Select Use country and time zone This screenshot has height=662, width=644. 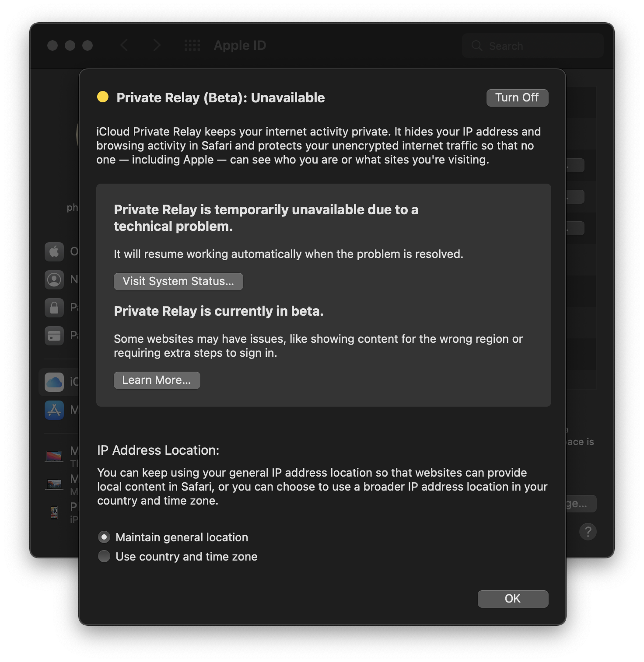[104, 556]
